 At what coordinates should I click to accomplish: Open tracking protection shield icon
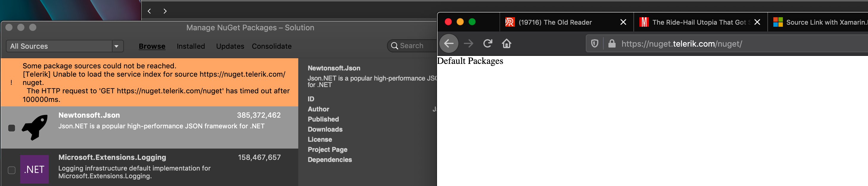pyautogui.click(x=595, y=44)
